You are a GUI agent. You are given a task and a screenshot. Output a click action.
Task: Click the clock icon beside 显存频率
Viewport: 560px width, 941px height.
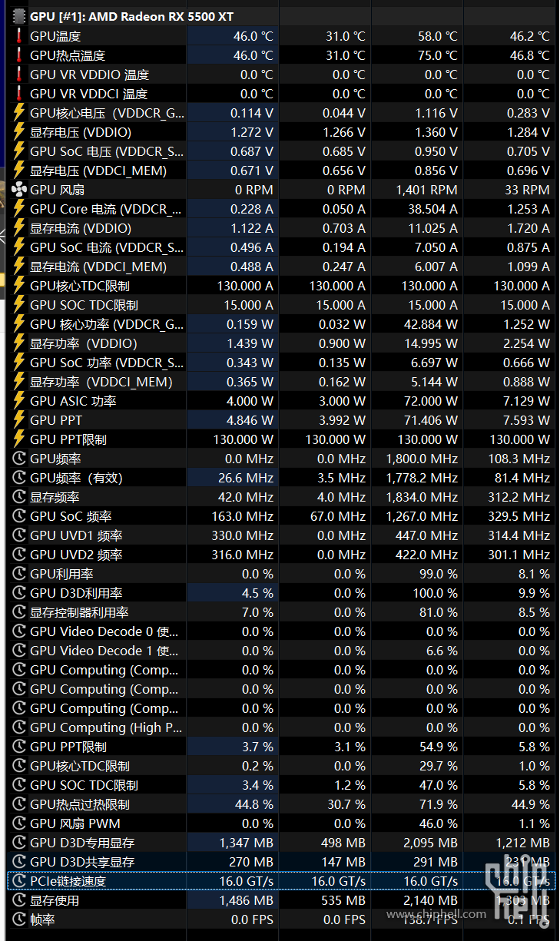pyautogui.click(x=19, y=496)
